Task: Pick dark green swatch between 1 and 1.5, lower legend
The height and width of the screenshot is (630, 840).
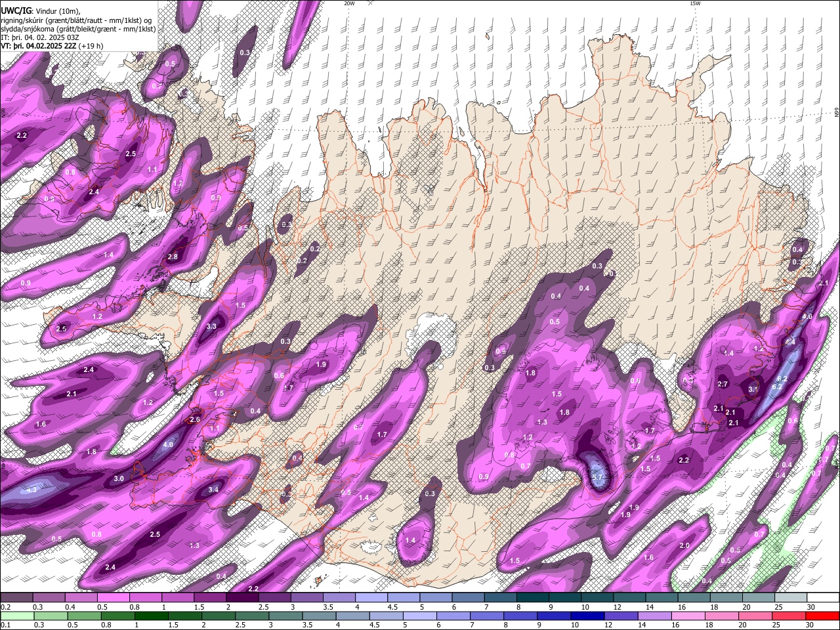Action: [x=152, y=616]
